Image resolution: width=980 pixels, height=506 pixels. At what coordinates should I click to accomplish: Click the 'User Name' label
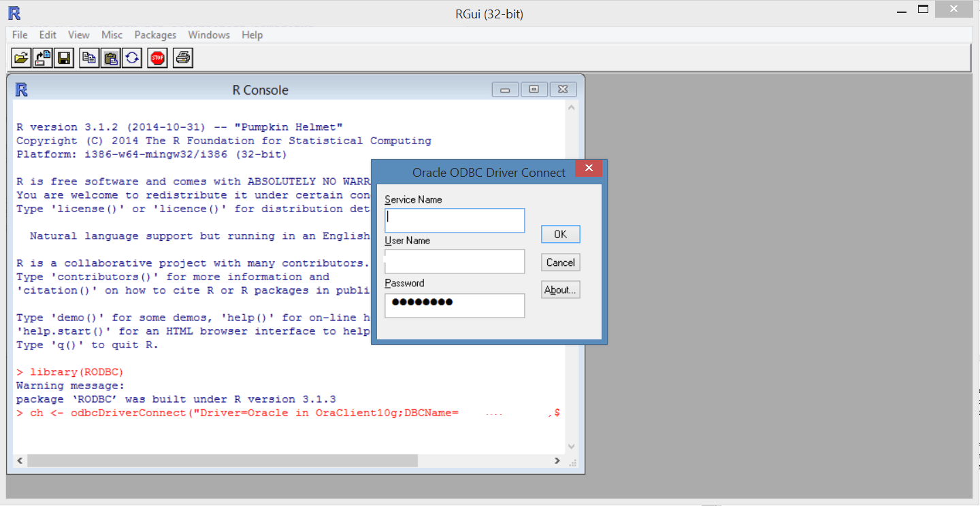(407, 241)
